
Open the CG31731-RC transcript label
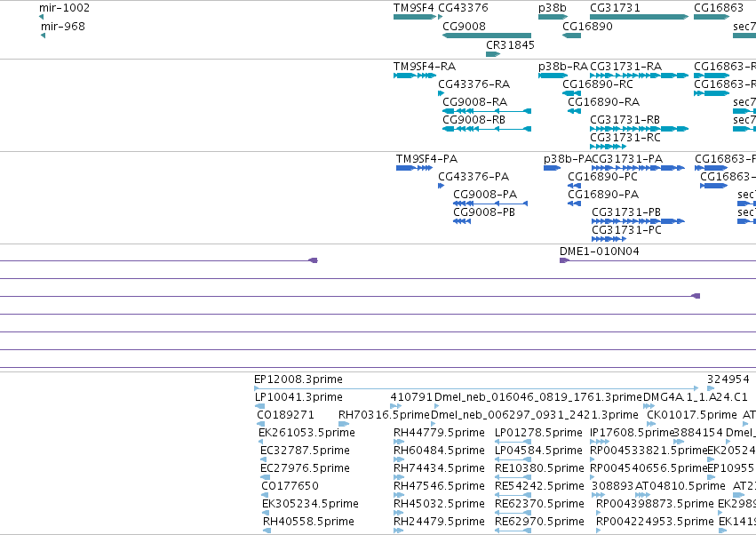pos(625,138)
